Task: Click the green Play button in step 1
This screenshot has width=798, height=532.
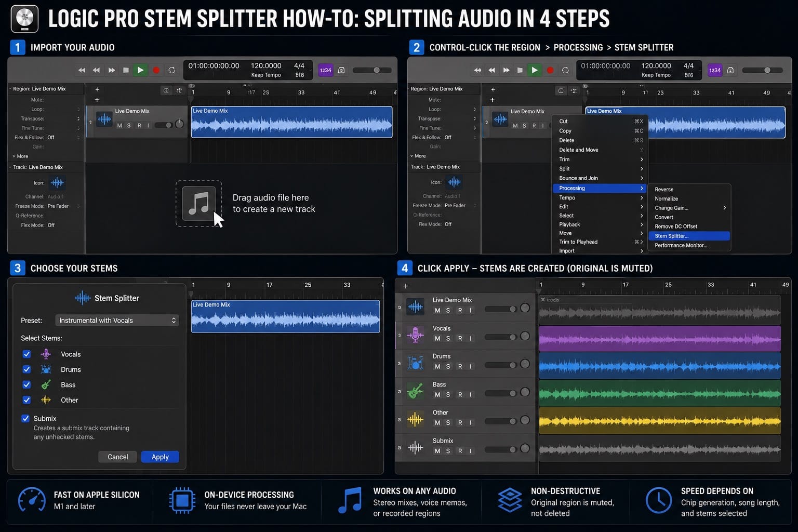Action: 140,70
